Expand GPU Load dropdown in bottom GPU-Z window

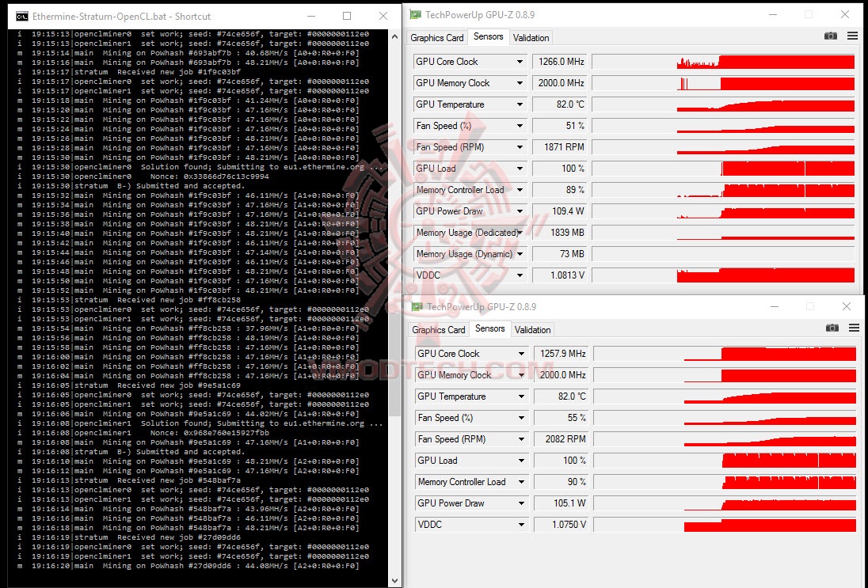click(521, 461)
